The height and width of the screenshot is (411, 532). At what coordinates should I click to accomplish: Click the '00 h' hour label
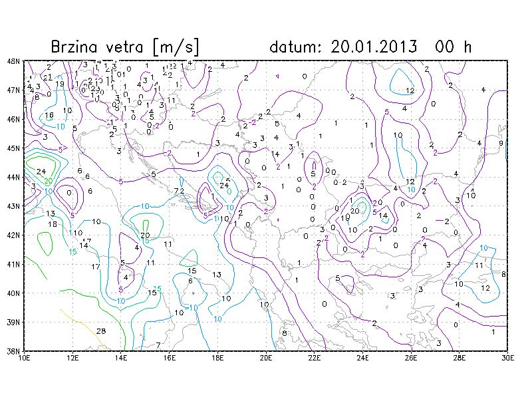[454, 47]
